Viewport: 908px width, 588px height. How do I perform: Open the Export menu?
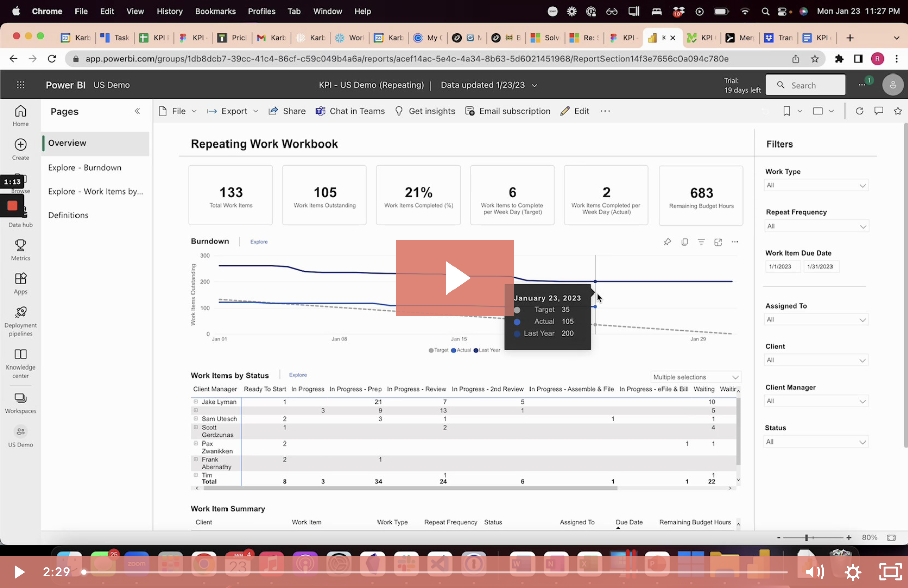pos(233,111)
